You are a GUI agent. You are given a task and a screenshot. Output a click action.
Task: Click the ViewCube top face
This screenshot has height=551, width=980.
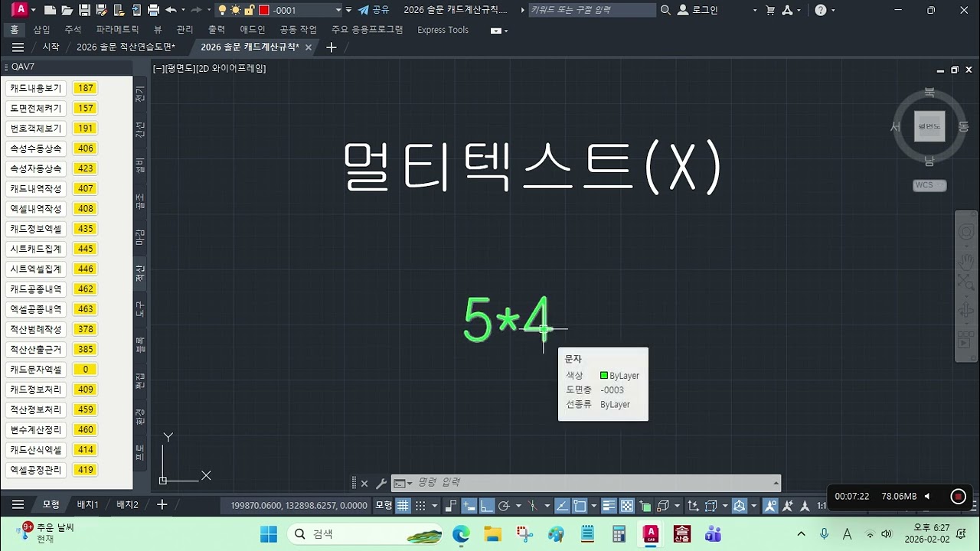(929, 126)
